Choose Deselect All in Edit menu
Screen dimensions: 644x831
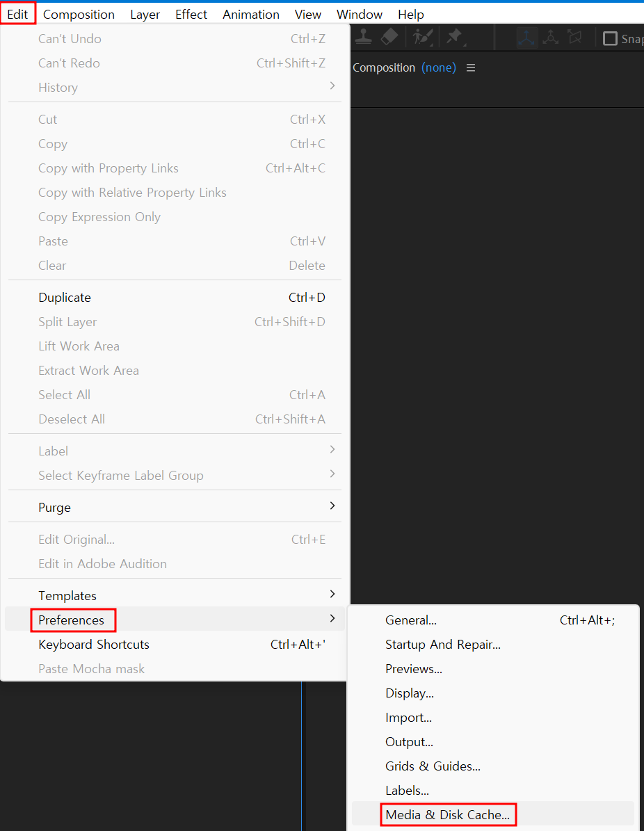175,419
